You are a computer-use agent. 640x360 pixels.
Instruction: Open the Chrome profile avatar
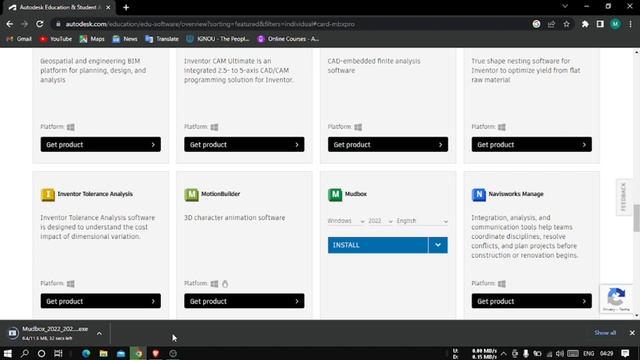click(615, 24)
